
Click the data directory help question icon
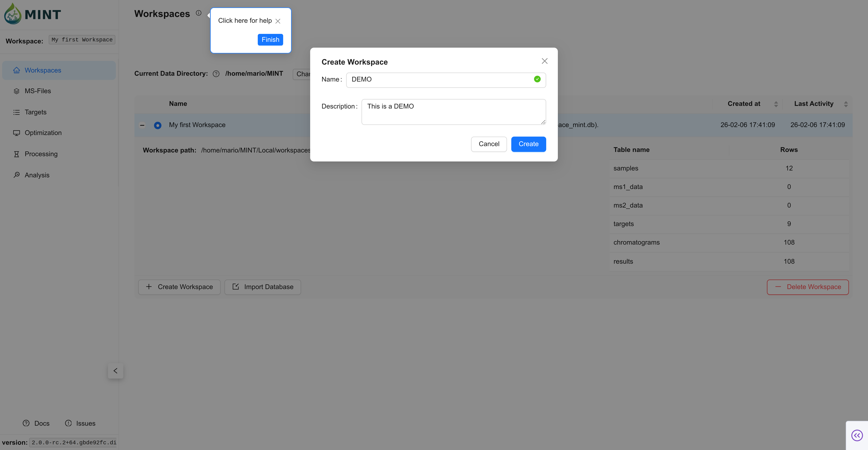tap(216, 74)
